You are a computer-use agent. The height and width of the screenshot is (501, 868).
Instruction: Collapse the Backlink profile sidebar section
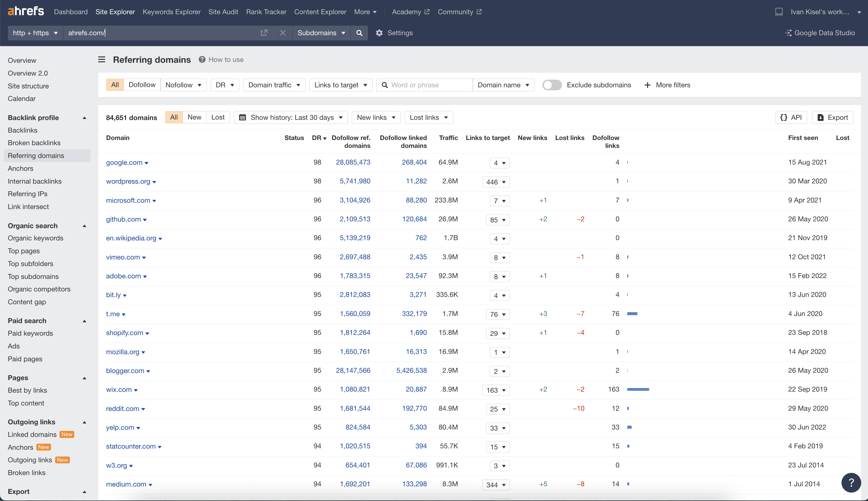84,118
